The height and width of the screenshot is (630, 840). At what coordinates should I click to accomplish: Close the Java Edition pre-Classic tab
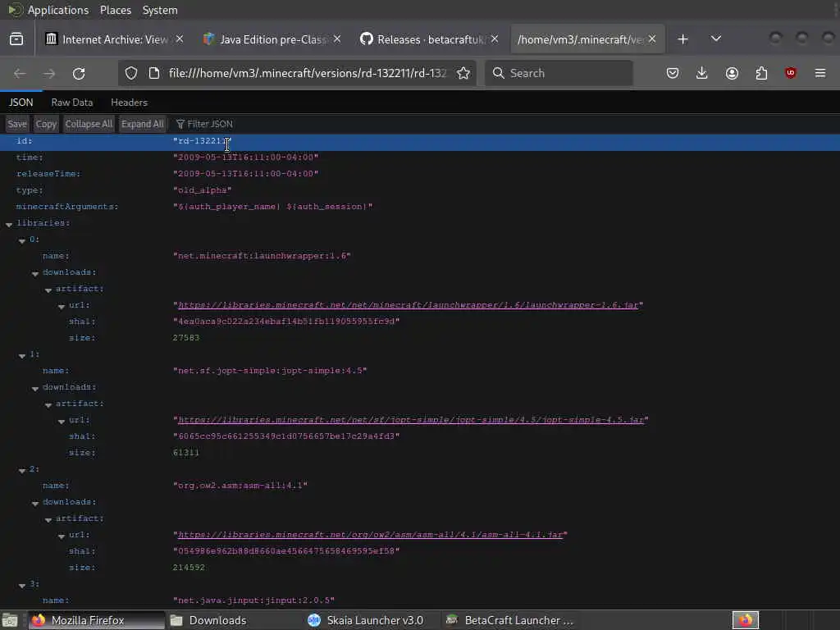click(337, 39)
